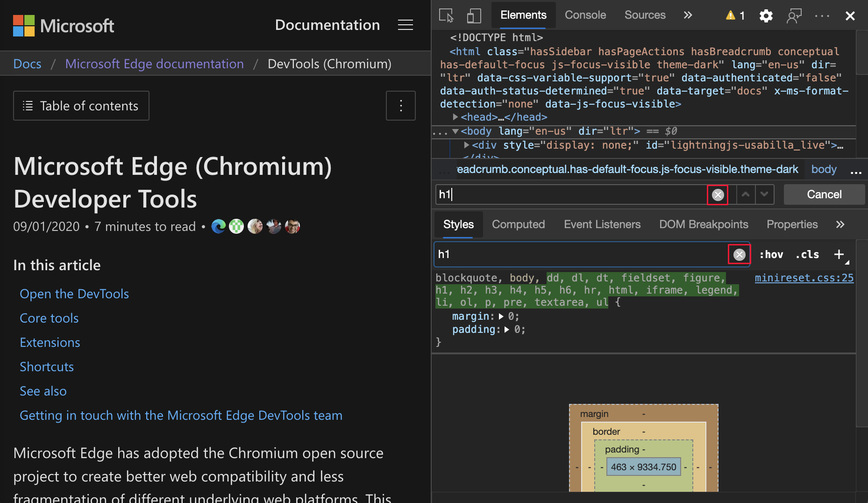
Task: Click the last contributor avatar with glasses
Action: pyautogui.click(x=292, y=226)
